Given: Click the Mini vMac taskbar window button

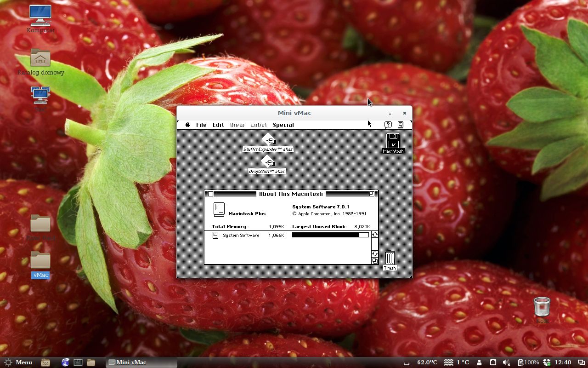Looking at the screenshot, I should [x=141, y=362].
